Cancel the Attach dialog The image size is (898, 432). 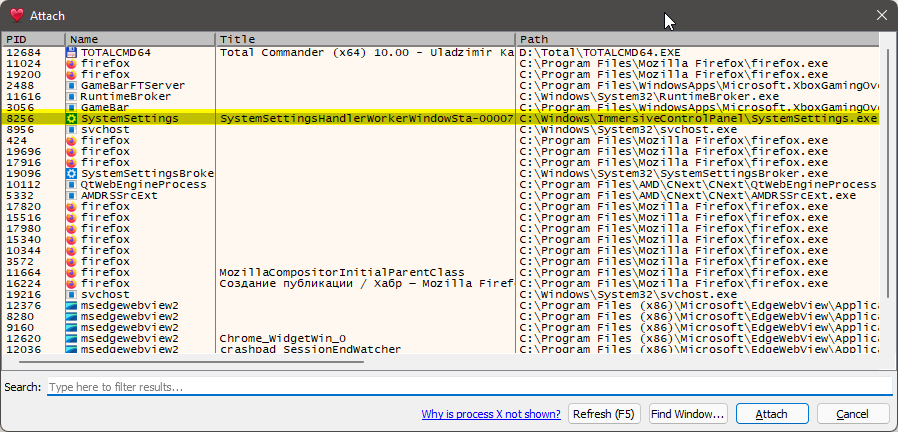pyautogui.click(x=853, y=414)
